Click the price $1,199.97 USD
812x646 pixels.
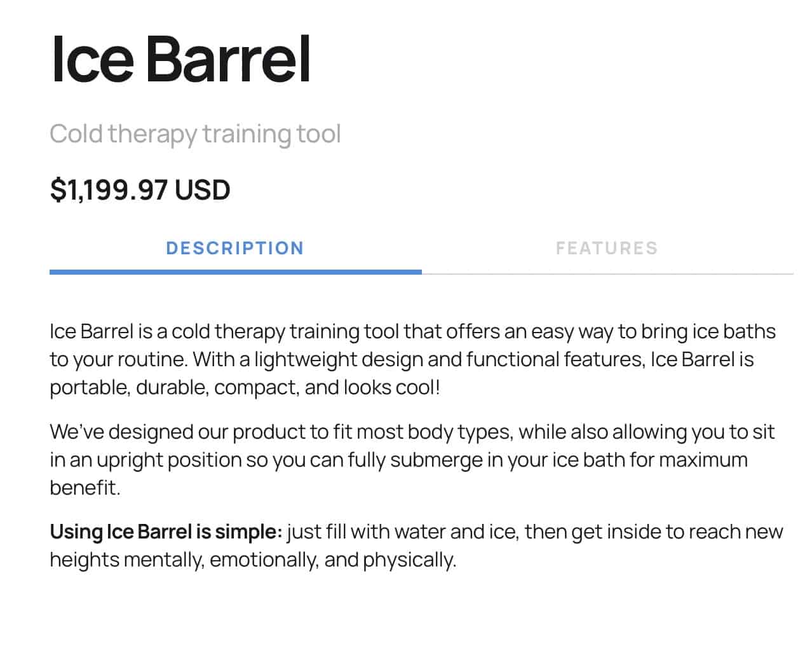(140, 189)
